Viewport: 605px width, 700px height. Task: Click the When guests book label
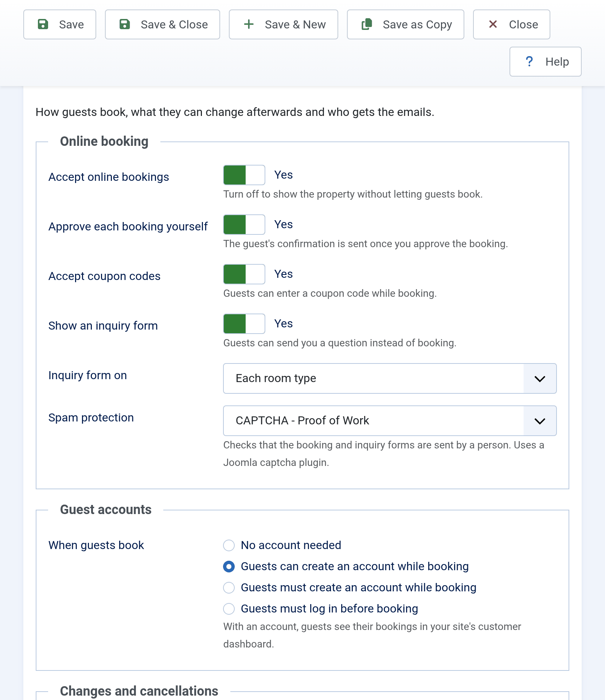(x=96, y=545)
